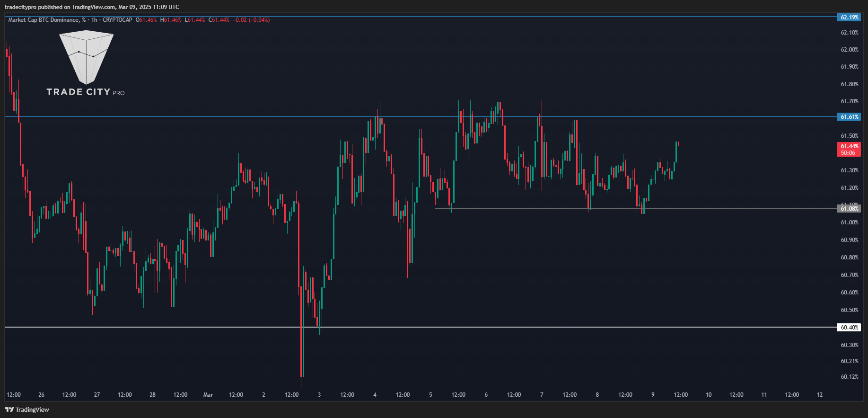Click the 60.60% price axis label
This screenshot has height=418, width=868.
(x=849, y=293)
